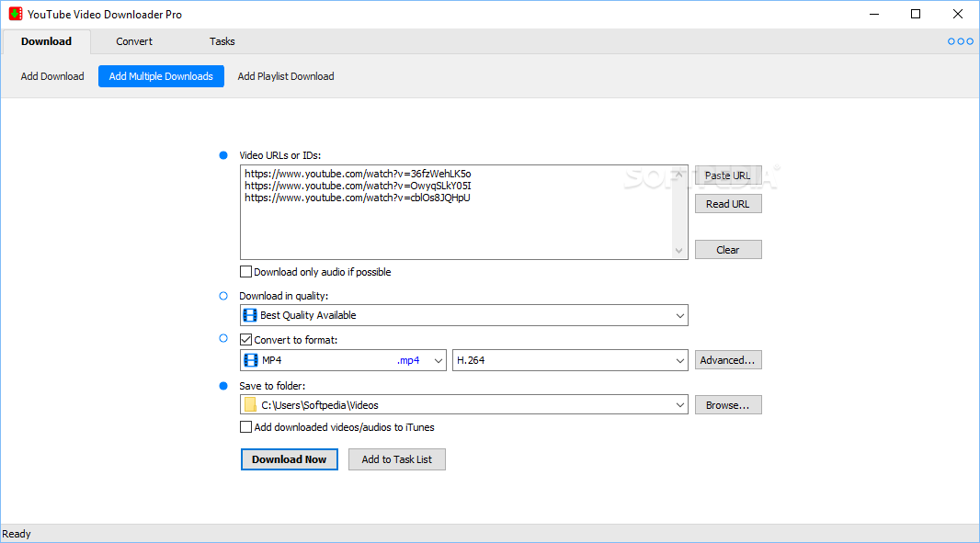Select Add Multiple Downloads mode
This screenshot has height=543, width=980.
[161, 76]
